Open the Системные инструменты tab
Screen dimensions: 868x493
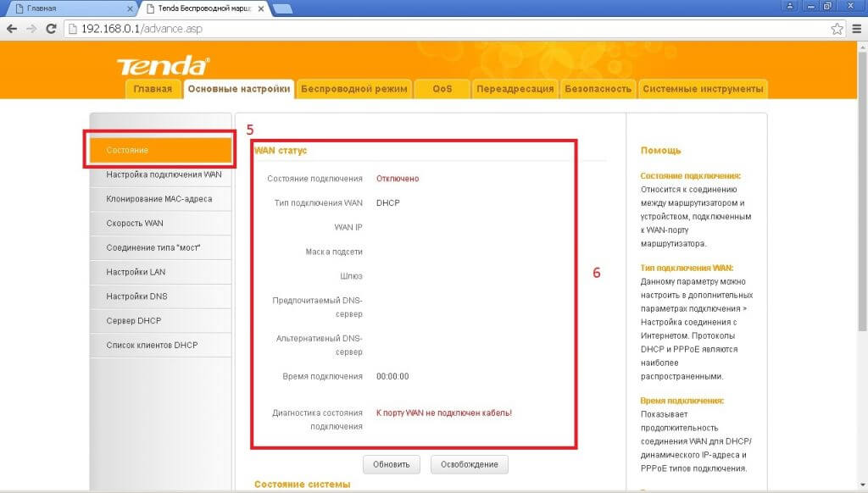pos(703,89)
